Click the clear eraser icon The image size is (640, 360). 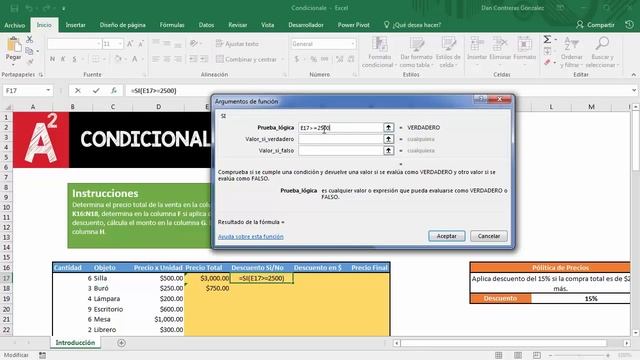pos(547,62)
